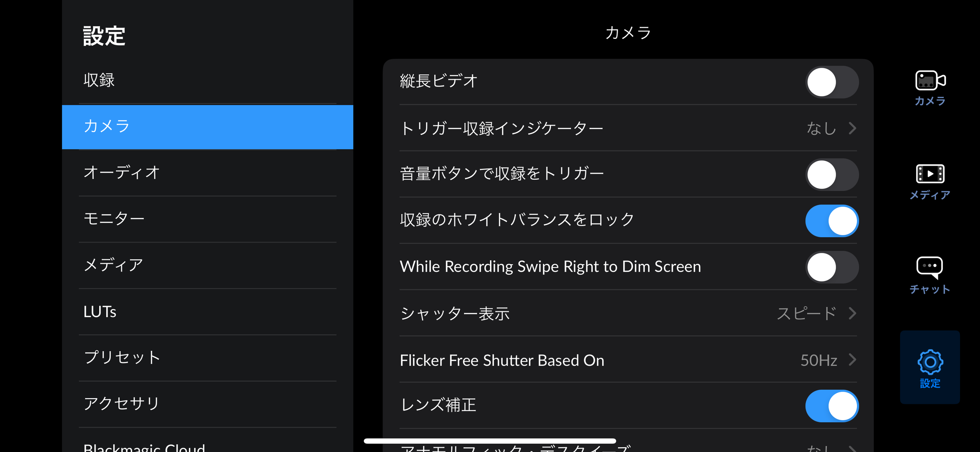Screen dimensions: 980x452
Task: Click the スピード value for シャッター表示
Action: click(x=807, y=313)
